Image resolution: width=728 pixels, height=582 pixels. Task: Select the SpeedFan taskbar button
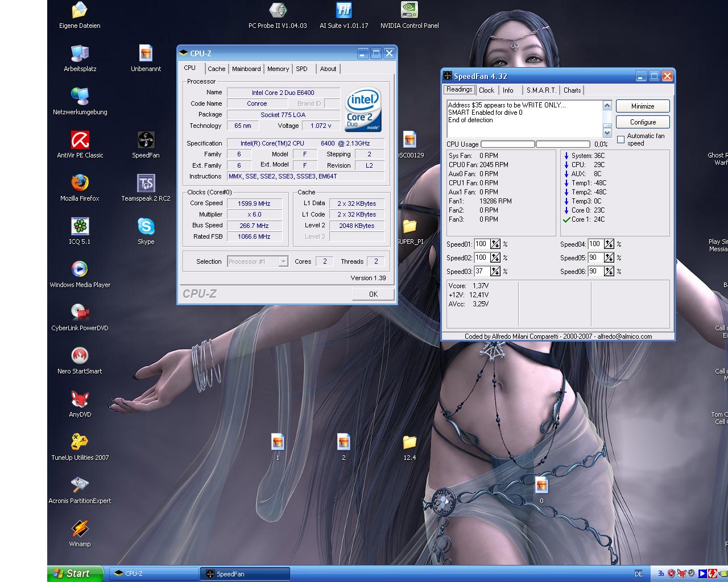click(x=245, y=573)
